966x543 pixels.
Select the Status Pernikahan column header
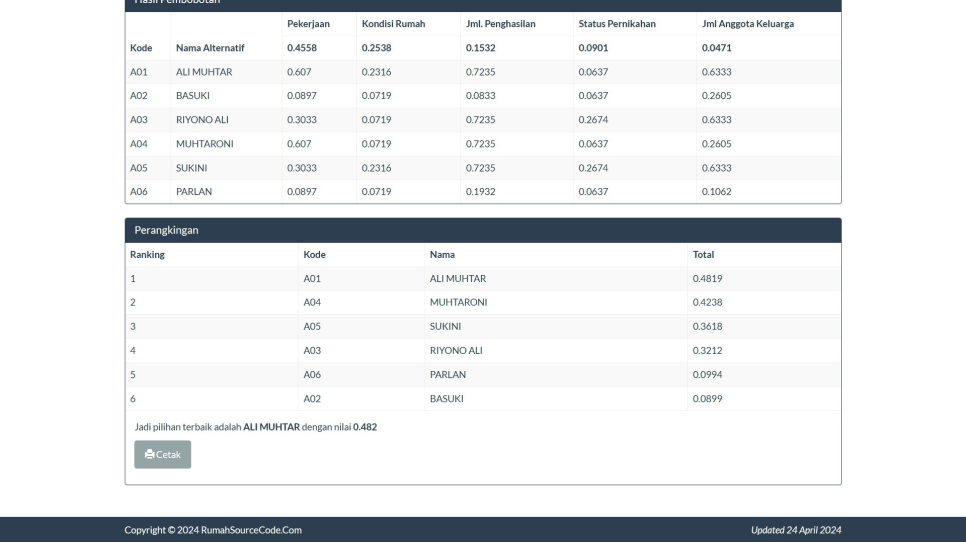(617, 24)
